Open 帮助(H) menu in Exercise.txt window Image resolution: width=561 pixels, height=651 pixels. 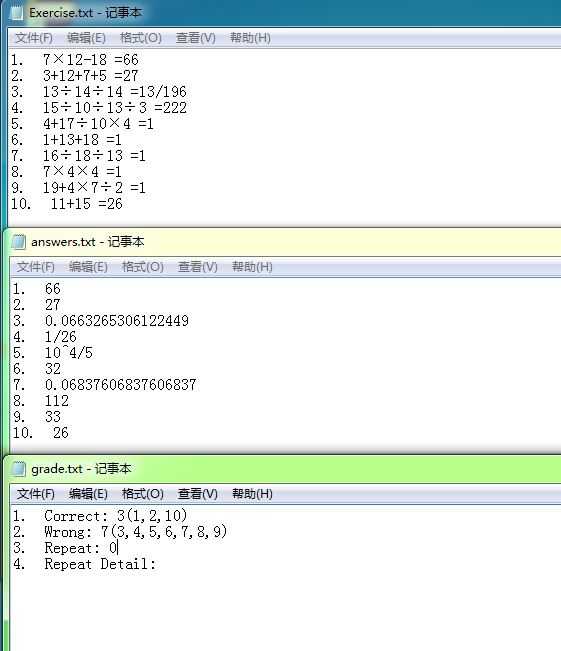click(x=250, y=38)
